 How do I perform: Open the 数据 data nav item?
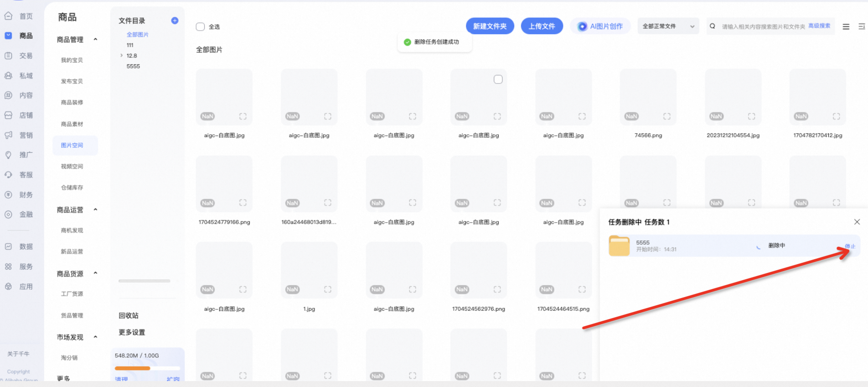click(19, 246)
